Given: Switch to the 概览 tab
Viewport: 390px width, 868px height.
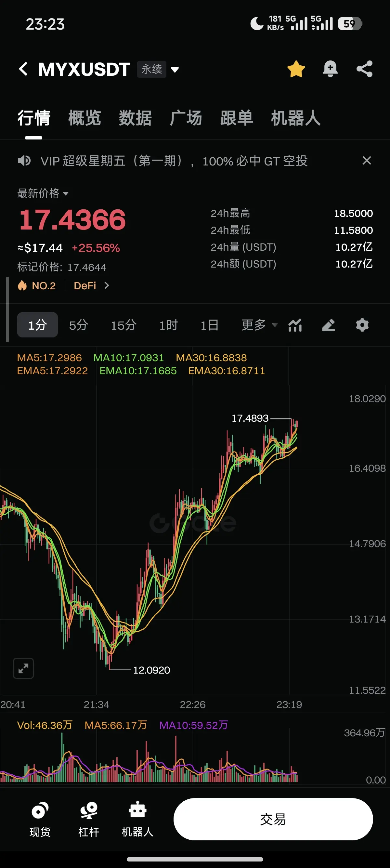Looking at the screenshot, I should [x=84, y=118].
